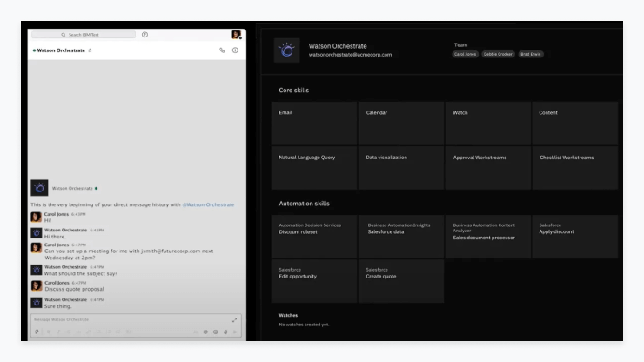Screen dimensions: 644x362
Task: Toggle strikethrough formatting in composer
Action: point(69,332)
